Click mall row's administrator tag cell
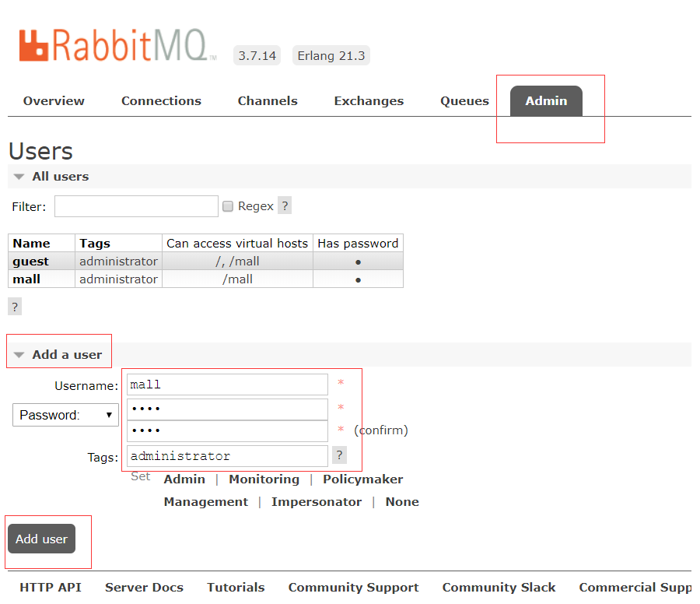This screenshot has height=604, width=700. (118, 279)
